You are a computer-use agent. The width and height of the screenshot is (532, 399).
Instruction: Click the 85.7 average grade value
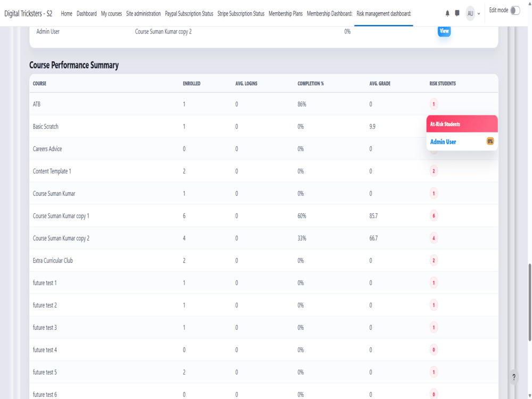coord(373,216)
